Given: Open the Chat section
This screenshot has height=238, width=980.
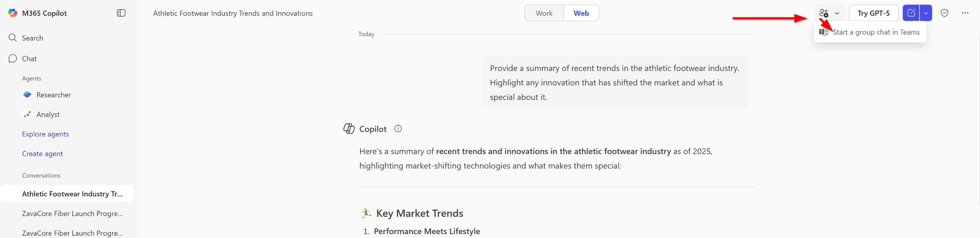Looking at the screenshot, I should [29, 59].
